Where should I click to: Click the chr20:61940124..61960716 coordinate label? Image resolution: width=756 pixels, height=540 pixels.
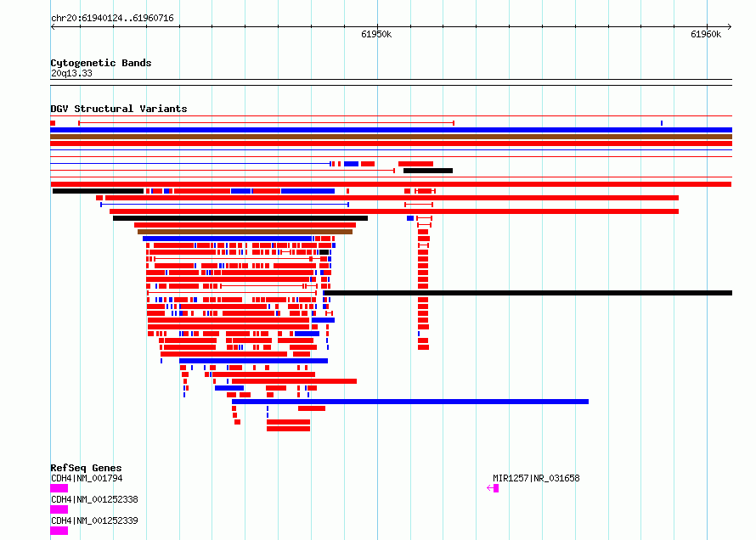point(112,19)
